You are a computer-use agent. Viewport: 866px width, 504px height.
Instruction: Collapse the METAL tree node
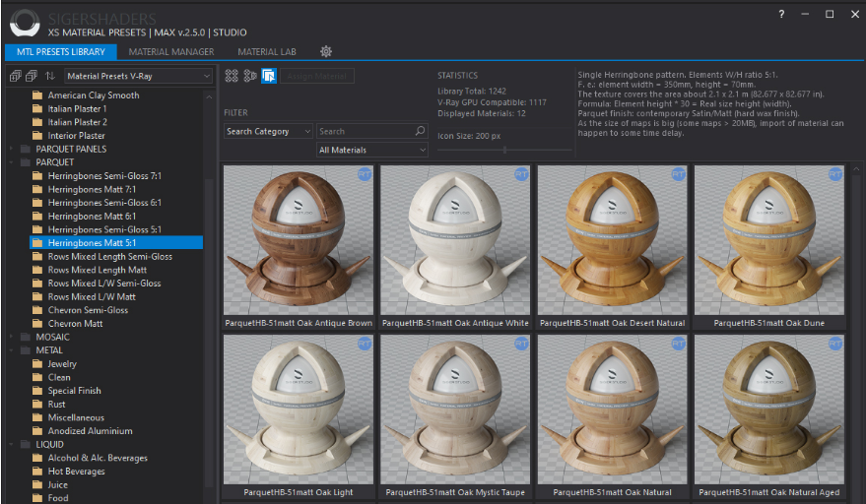(x=11, y=350)
